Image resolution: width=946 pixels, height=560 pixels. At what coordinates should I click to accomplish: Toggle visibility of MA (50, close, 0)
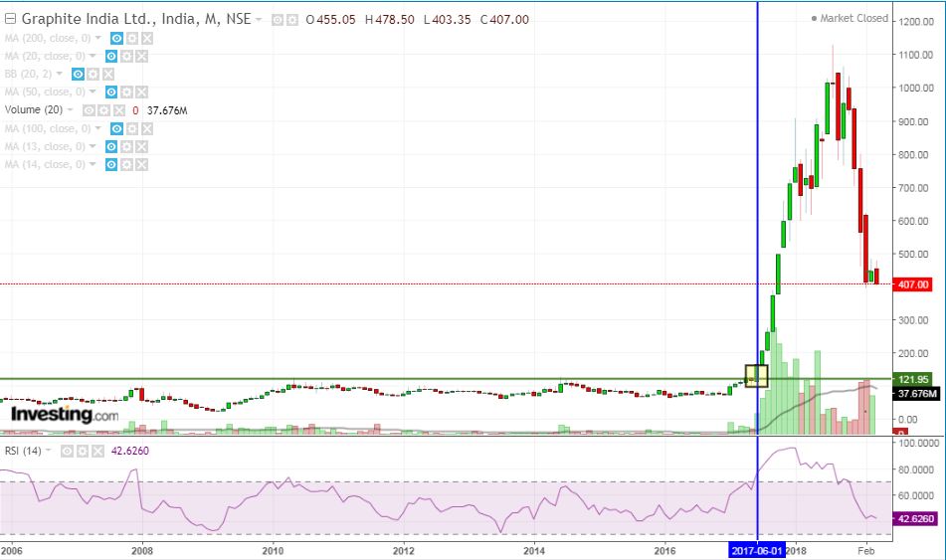[x=111, y=92]
